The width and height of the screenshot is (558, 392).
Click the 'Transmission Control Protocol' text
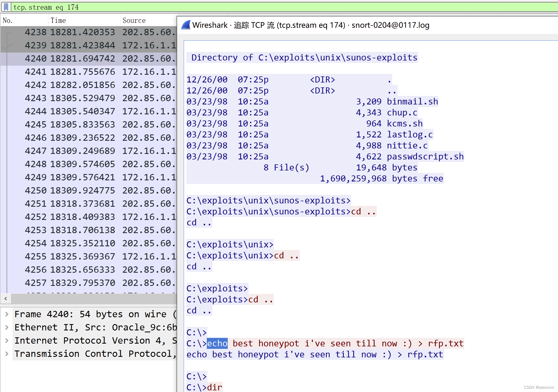pyautogui.click(x=93, y=354)
